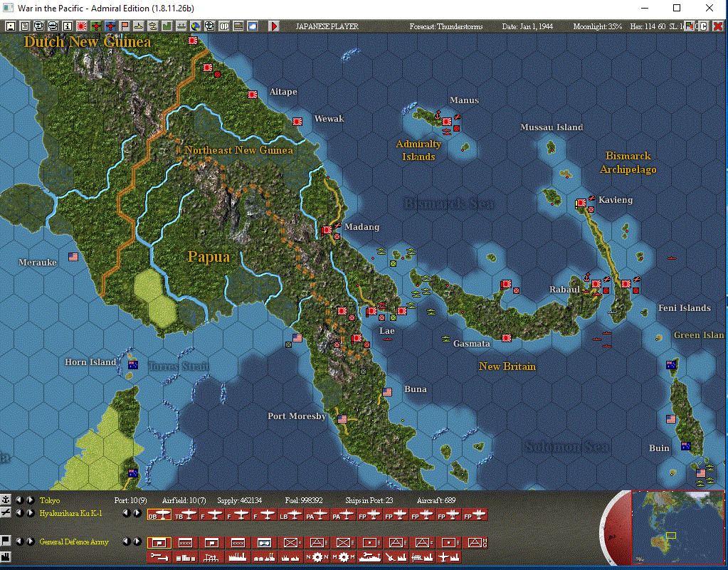728x570 pixels.
Task: Select the Australian flag near Buin
Action: tap(686, 446)
